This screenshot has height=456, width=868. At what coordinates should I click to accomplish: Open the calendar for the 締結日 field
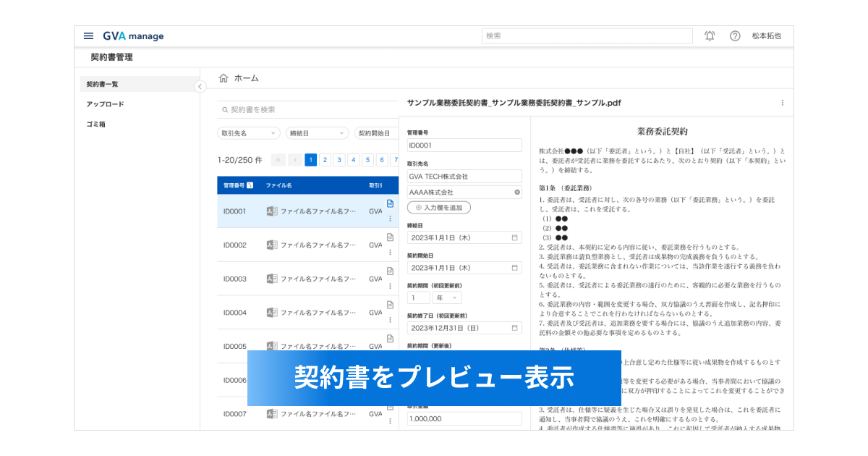click(514, 237)
